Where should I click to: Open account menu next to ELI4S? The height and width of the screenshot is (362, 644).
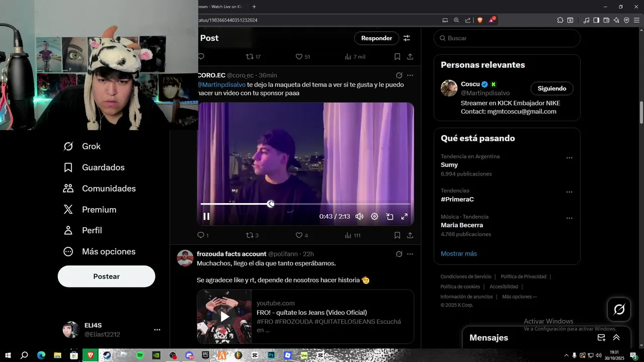click(x=157, y=330)
